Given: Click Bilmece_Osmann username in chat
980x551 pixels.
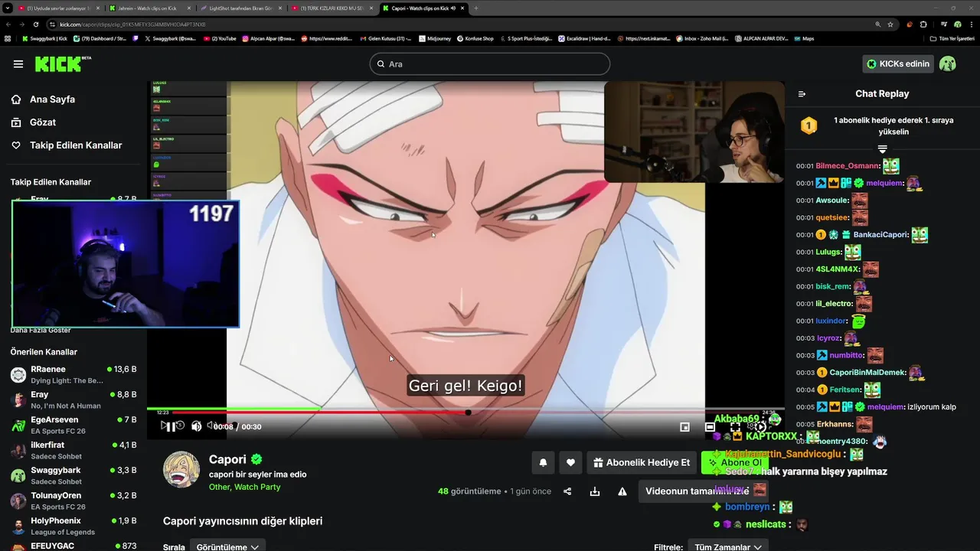Looking at the screenshot, I should tap(847, 166).
